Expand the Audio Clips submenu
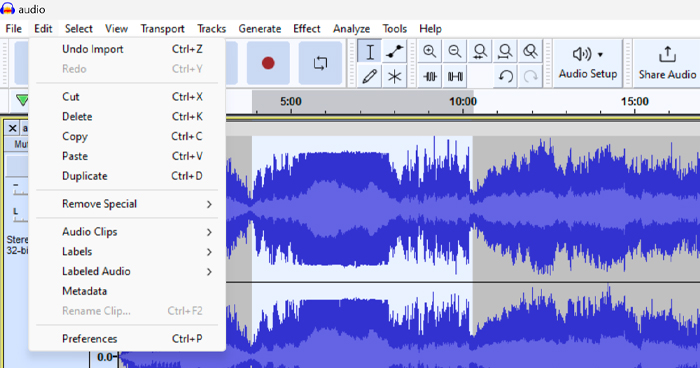This screenshot has height=368, width=700. pyautogui.click(x=127, y=232)
